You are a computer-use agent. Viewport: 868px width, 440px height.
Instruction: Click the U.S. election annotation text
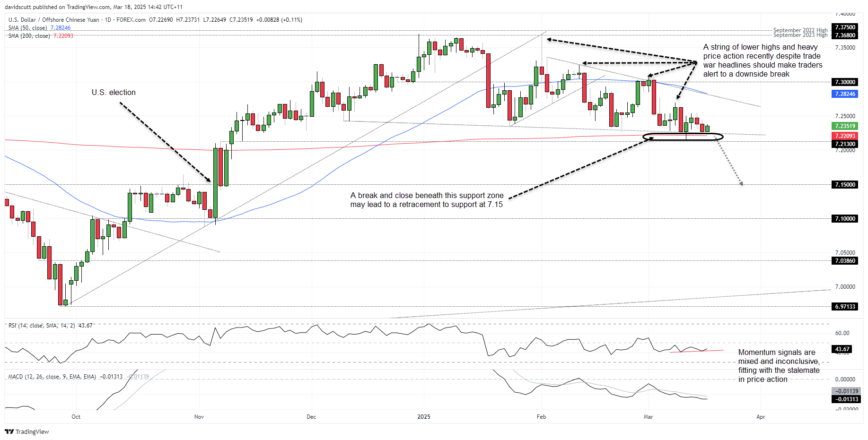[x=114, y=93]
